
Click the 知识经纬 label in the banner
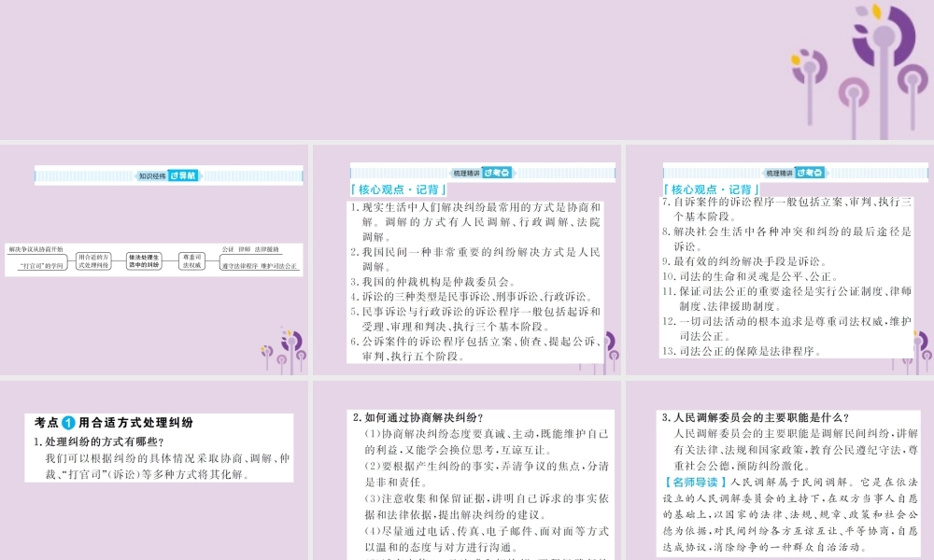click(x=152, y=175)
